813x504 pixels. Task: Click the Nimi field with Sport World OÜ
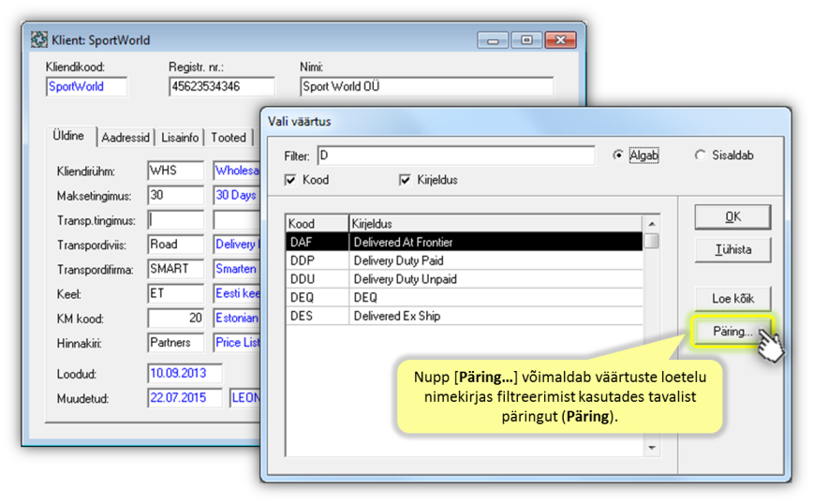pos(426,87)
